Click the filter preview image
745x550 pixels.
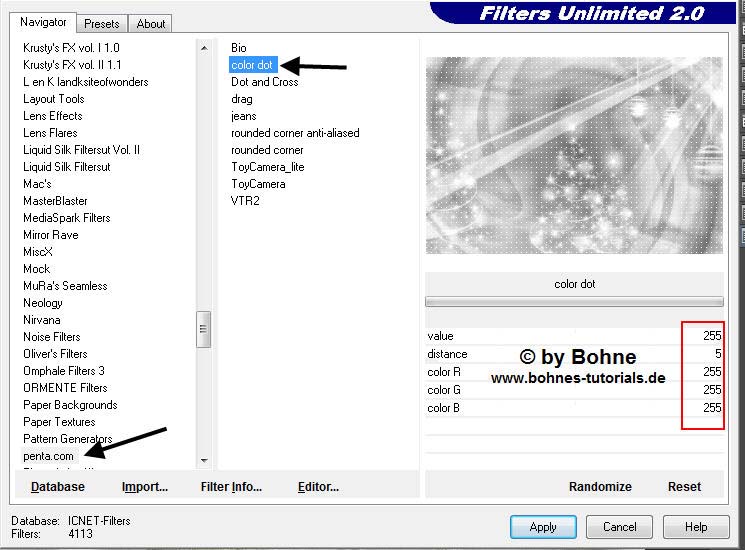coord(574,155)
